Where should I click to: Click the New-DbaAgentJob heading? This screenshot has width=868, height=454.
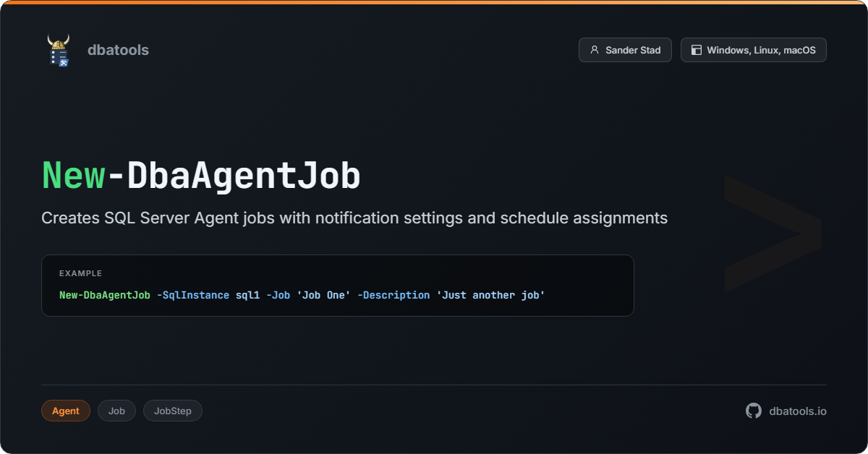[x=201, y=176]
